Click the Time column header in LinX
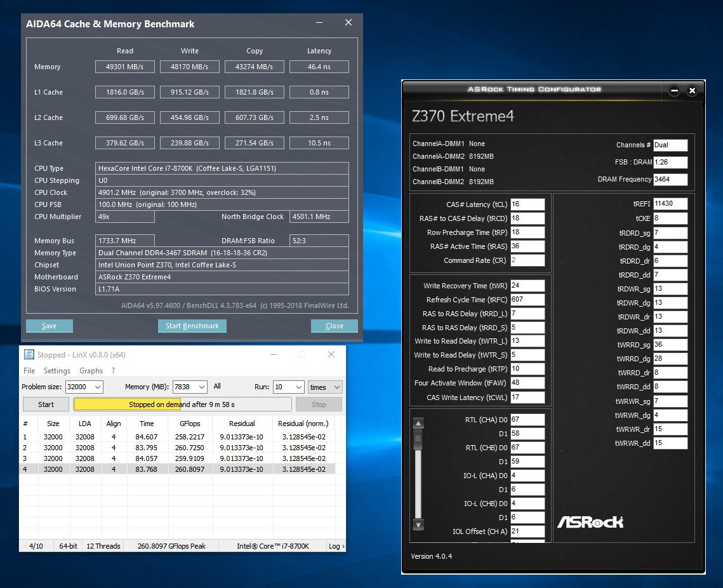Viewport: 723px width, 588px height. tap(147, 424)
